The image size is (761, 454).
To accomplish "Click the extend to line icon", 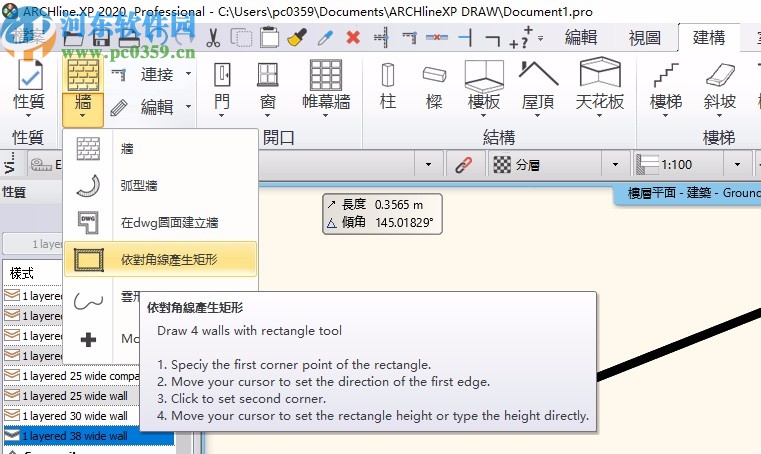I will (x=465, y=37).
